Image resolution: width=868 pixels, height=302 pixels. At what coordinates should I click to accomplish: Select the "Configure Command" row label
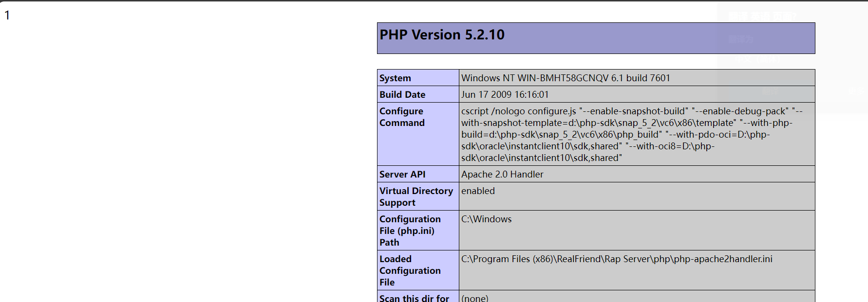[x=402, y=117]
